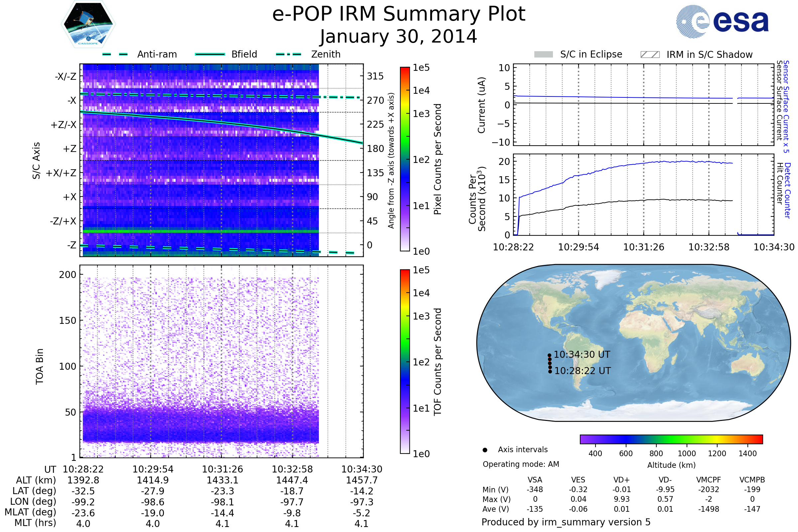Viewport: 798px width, 532px height.
Task: Click the Axis intervals black dot legend
Action: tap(485, 450)
